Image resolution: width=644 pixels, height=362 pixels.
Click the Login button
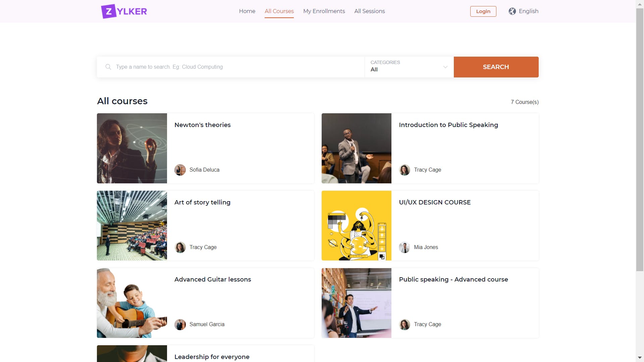[483, 11]
